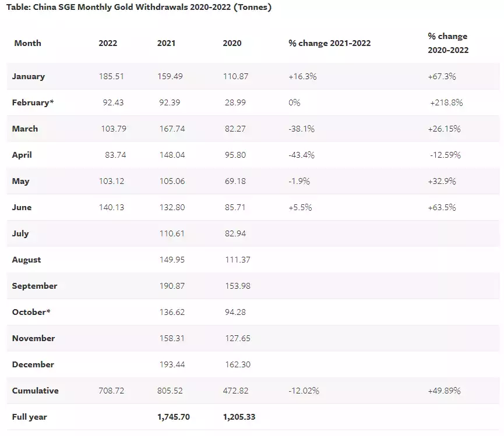Screen dimensions: 504x436
Task: Click the 162.30 December 2020 value
Action: [237, 364]
